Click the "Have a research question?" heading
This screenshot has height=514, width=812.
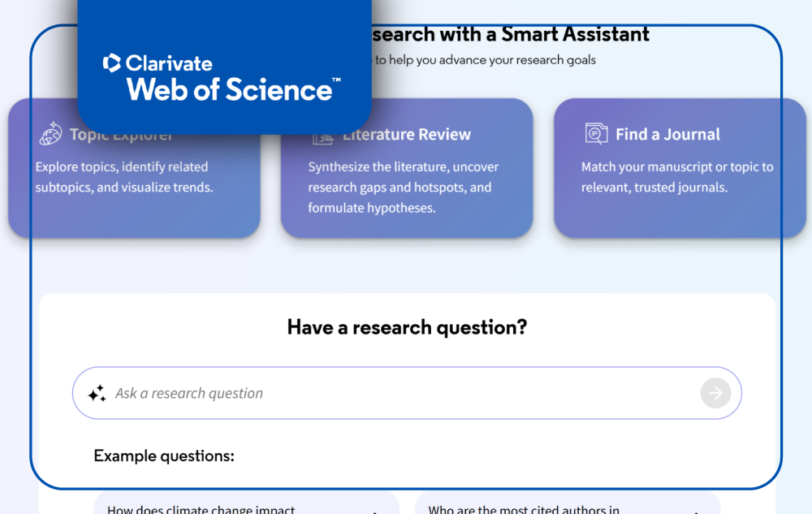(407, 327)
